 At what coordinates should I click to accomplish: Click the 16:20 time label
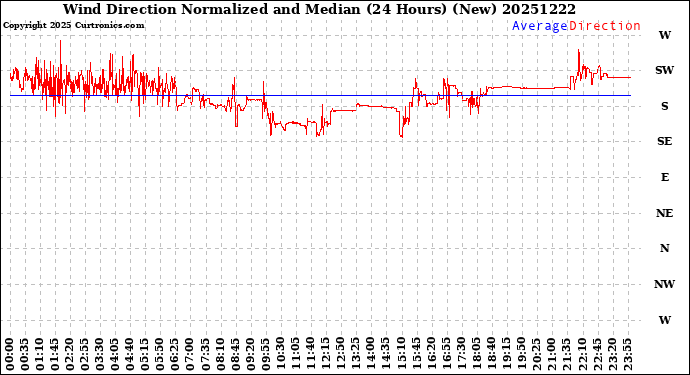(431, 355)
